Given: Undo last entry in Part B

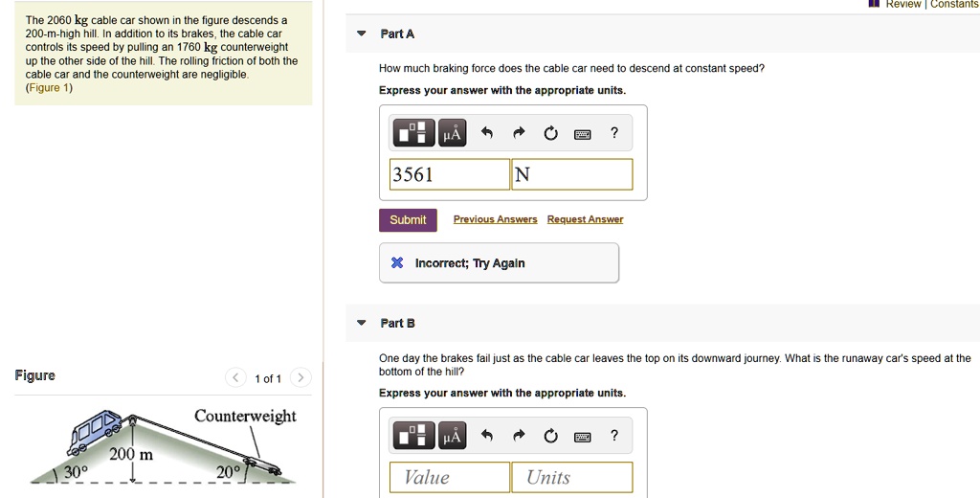Looking at the screenshot, I should 487,437.
